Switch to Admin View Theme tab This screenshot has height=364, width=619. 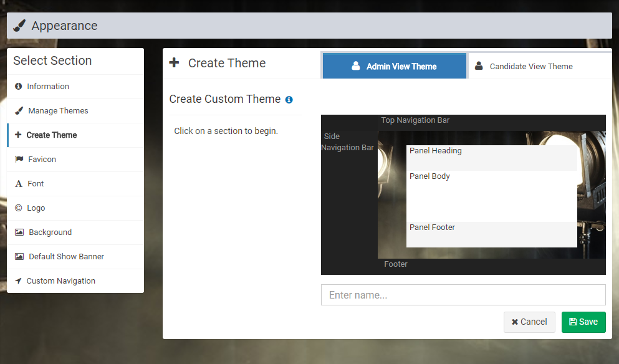[395, 66]
